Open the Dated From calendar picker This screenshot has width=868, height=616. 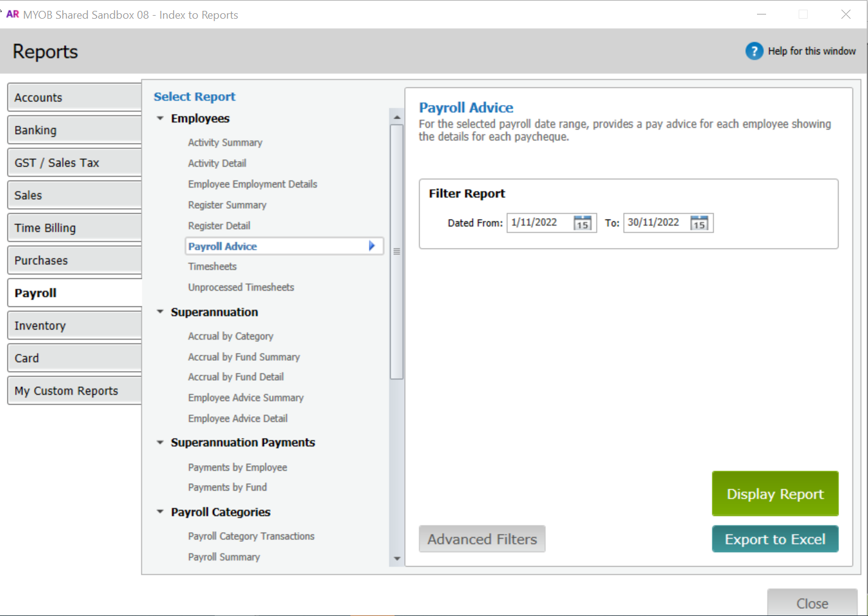click(x=582, y=223)
